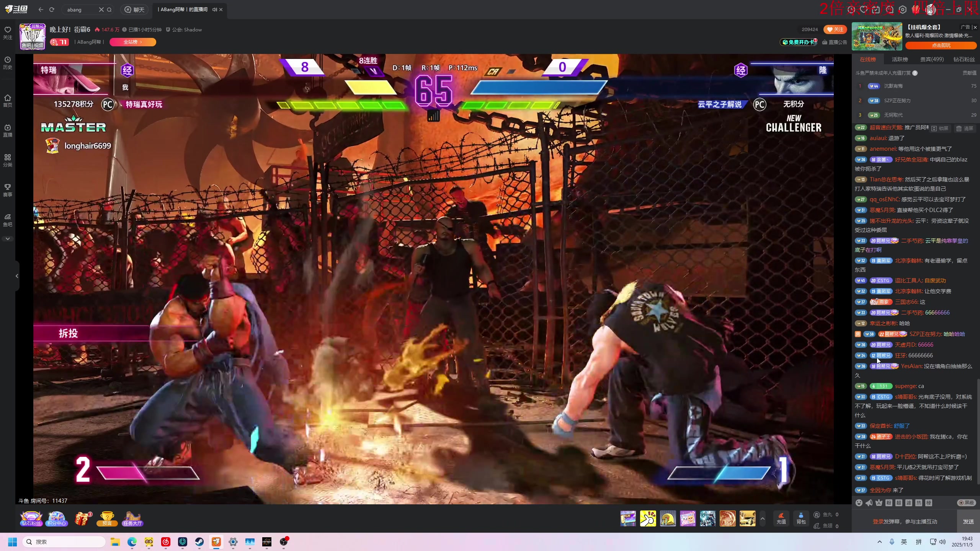Expand more sidebar items chevron
Screen dimensions: 980x551
pyautogui.click(x=8, y=239)
